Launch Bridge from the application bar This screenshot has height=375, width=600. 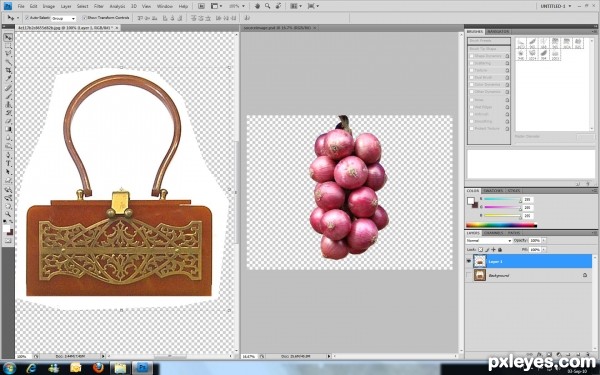click(x=201, y=6)
